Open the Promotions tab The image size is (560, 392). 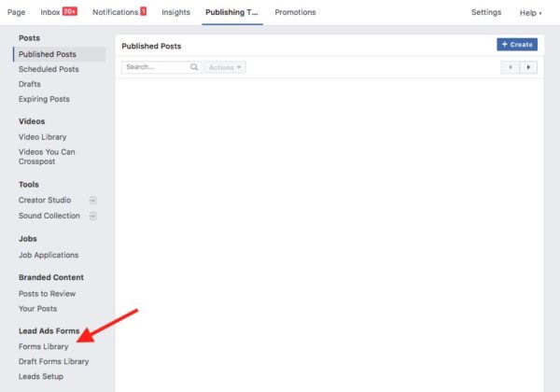[295, 12]
